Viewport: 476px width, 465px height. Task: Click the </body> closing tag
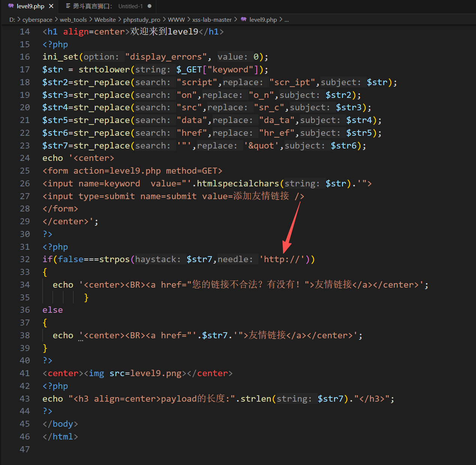[60, 424]
